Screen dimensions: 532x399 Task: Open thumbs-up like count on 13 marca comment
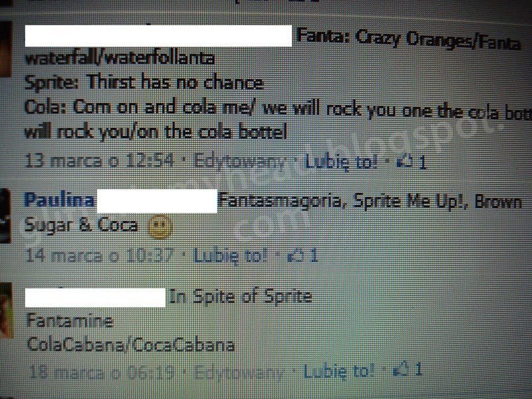[x=411, y=162]
